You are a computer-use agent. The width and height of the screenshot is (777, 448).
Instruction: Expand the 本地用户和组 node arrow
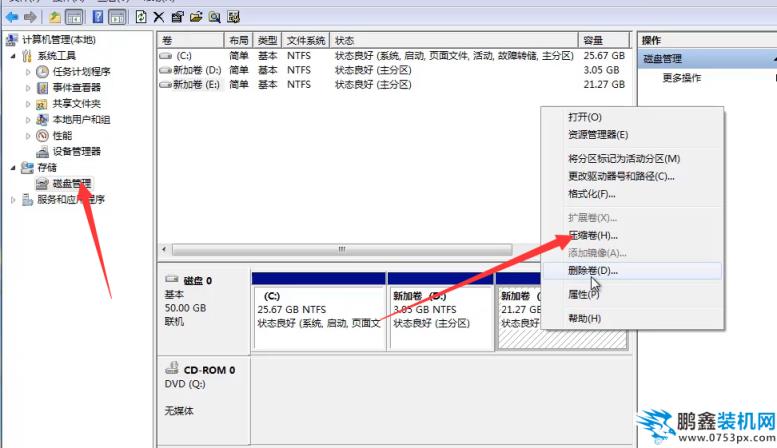click(28, 119)
